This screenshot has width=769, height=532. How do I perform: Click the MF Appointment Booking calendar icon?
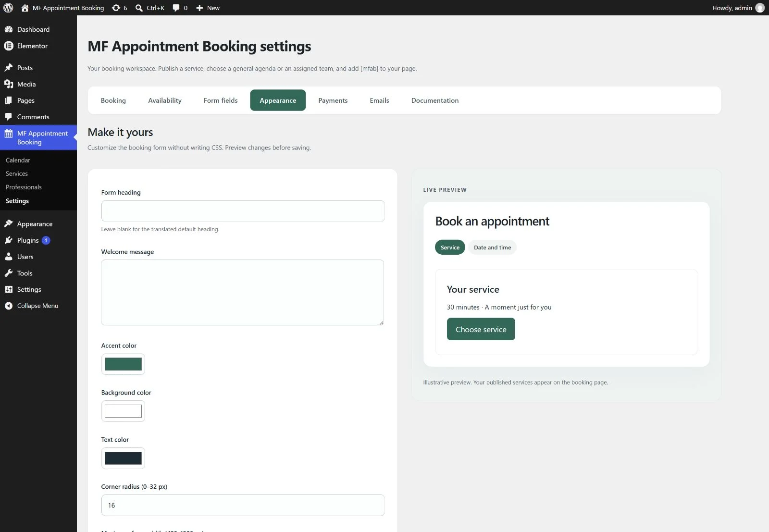point(9,133)
